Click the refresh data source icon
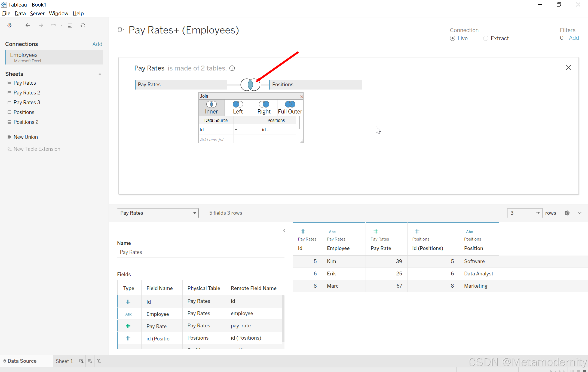Image resolution: width=588 pixels, height=372 pixels. pos(83,25)
